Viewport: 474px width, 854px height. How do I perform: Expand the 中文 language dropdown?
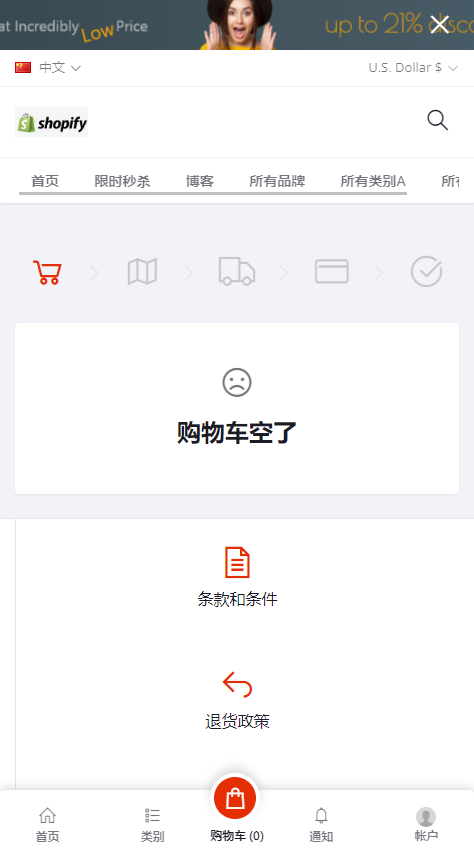tap(48, 68)
